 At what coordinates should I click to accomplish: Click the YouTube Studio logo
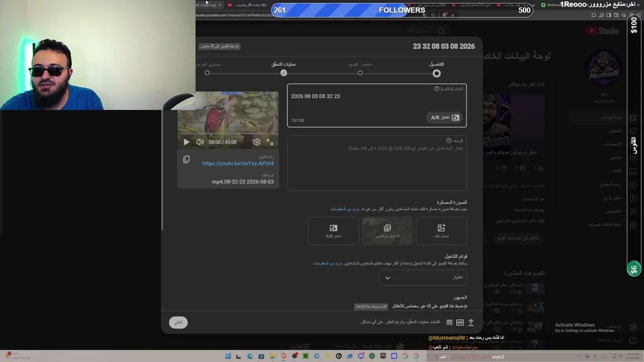602,31
